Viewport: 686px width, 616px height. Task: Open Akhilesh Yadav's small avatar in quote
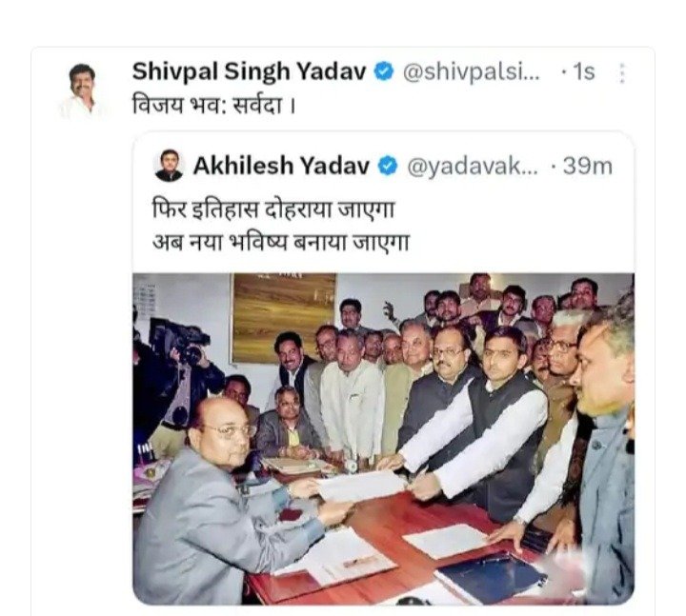pyautogui.click(x=169, y=166)
